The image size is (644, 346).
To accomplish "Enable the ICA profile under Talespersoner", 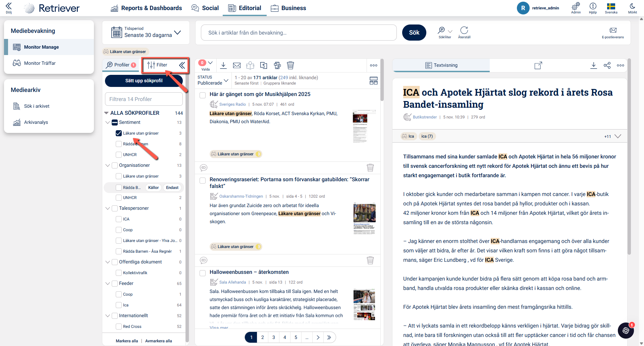I will 119,219.
